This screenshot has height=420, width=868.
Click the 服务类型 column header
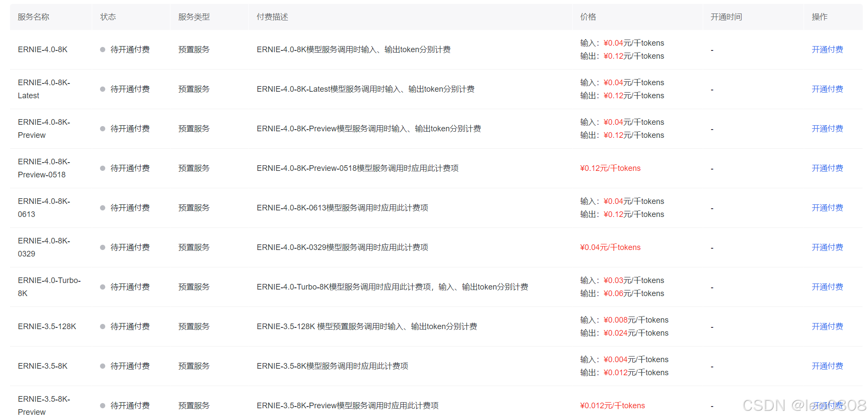pyautogui.click(x=194, y=17)
